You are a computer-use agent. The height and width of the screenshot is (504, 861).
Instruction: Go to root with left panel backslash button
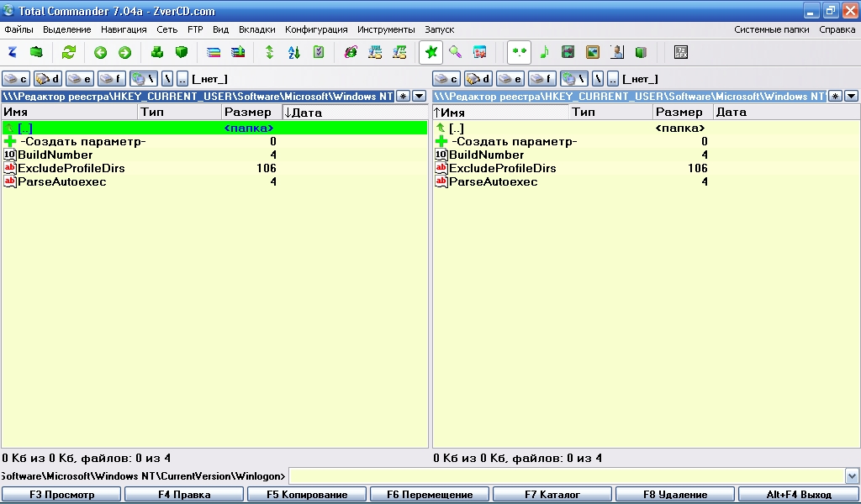point(167,79)
